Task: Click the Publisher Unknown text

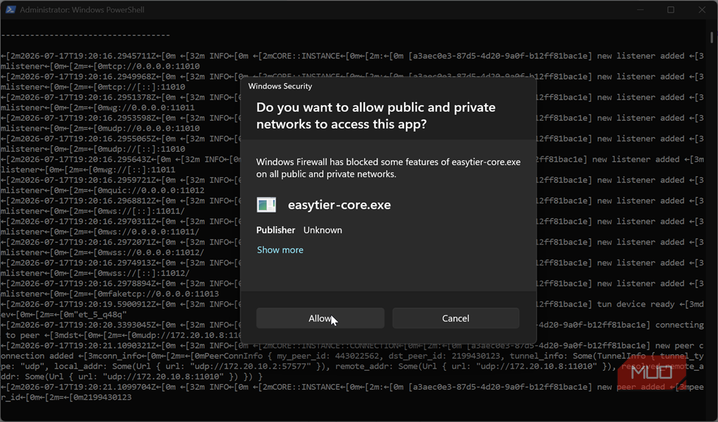Action: [299, 230]
